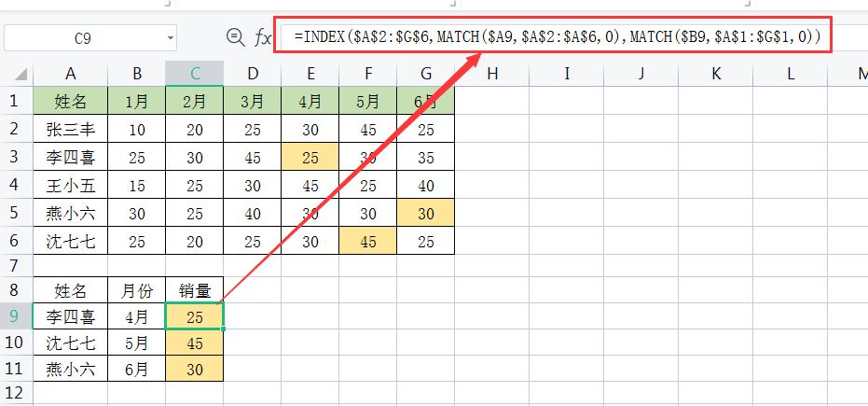This screenshot has width=868, height=406.
Task: Click the 月份 header in row 8
Action: [x=137, y=289]
